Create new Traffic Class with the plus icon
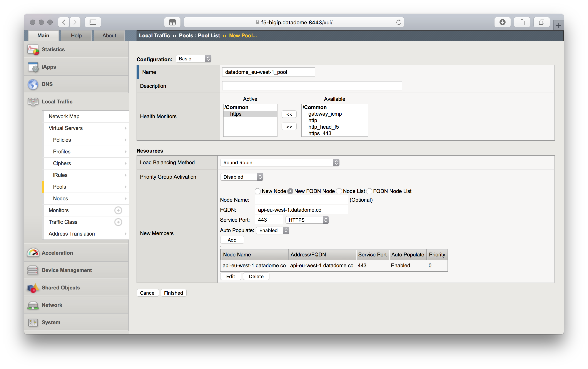Image resolution: width=588 pixels, height=369 pixels. [118, 222]
